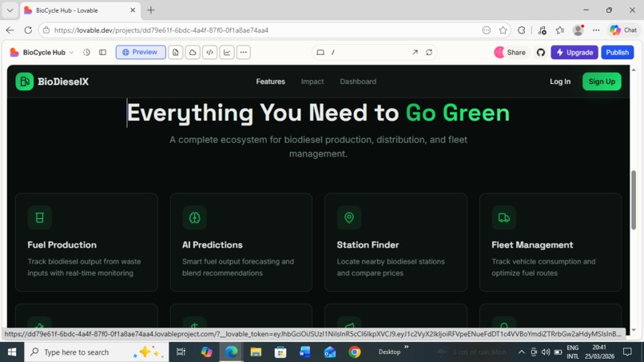Select the Preview mode button

point(141,52)
